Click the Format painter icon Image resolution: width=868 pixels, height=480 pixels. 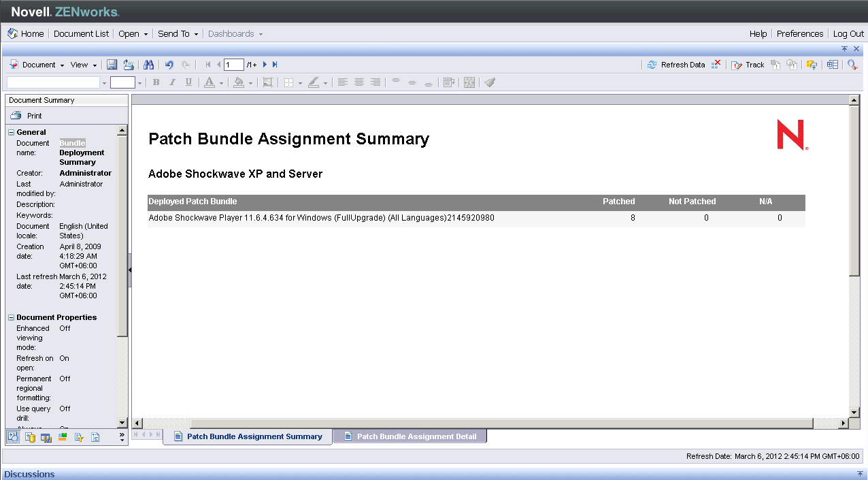(490, 82)
